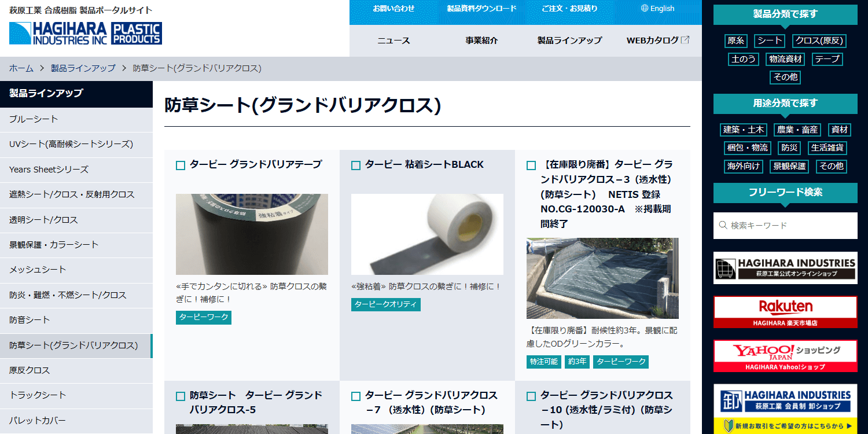Open the 会員制 卸ショップ banner
The height and width of the screenshot is (434, 868).
(785, 409)
